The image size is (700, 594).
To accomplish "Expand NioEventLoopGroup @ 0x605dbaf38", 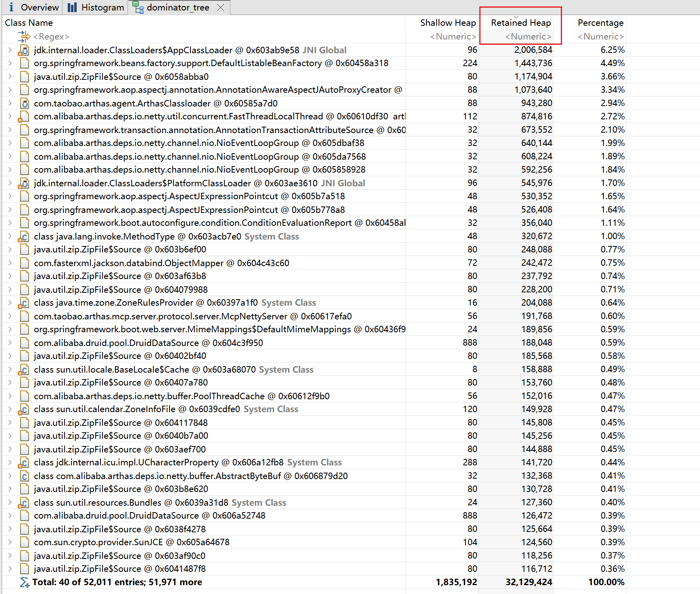I will pos(10,143).
